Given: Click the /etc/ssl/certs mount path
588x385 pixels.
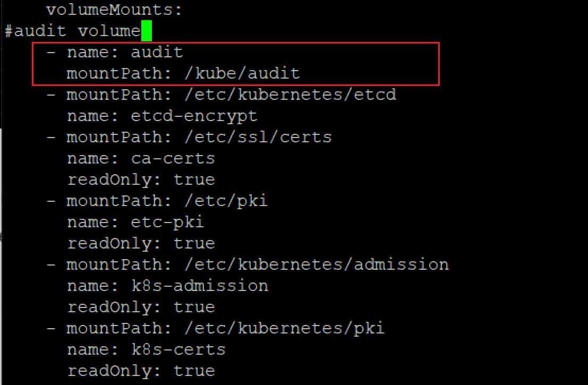Looking at the screenshot, I should [258, 137].
